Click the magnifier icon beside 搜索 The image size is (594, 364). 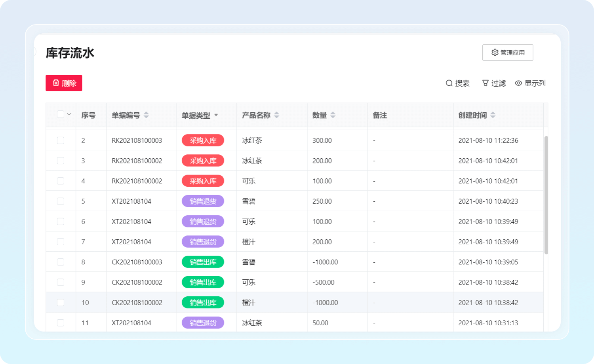pos(449,83)
